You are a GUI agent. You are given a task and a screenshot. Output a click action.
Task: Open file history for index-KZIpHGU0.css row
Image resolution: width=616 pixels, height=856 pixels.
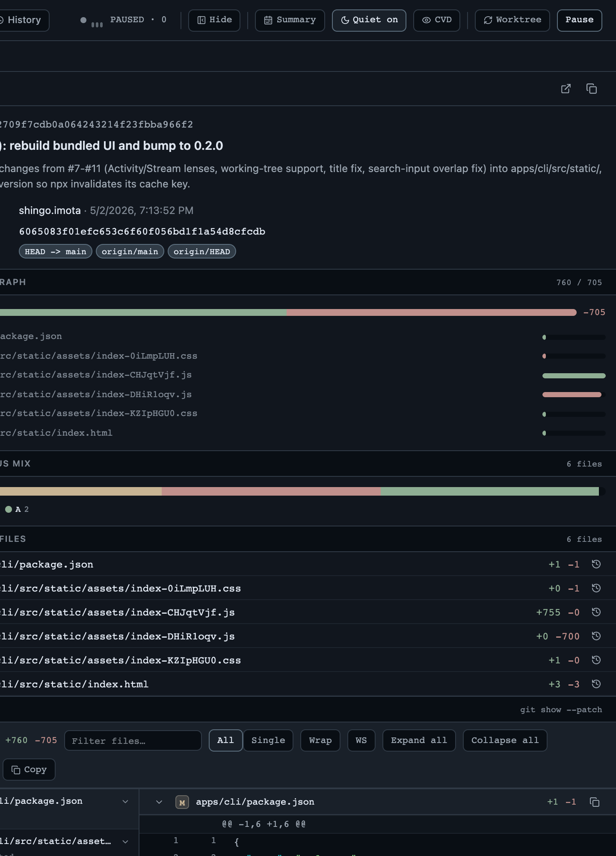pyautogui.click(x=596, y=660)
